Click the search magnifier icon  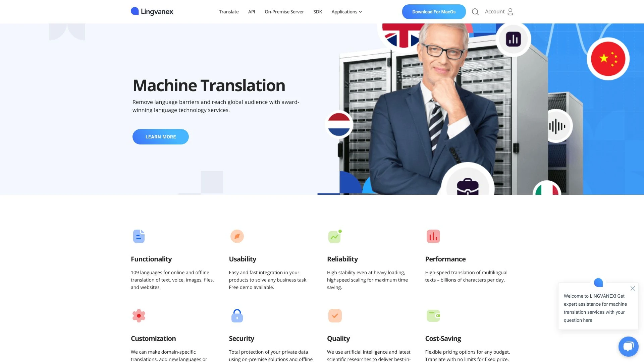pyautogui.click(x=475, y=11)
